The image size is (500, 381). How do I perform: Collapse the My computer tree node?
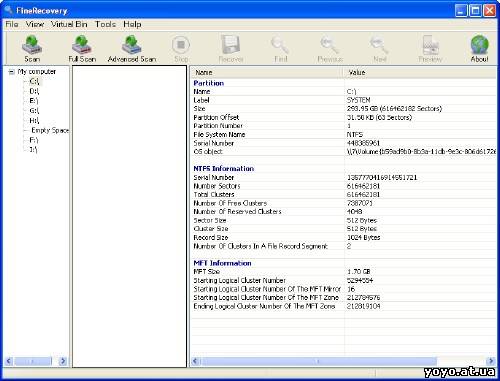tap(12, 72)
